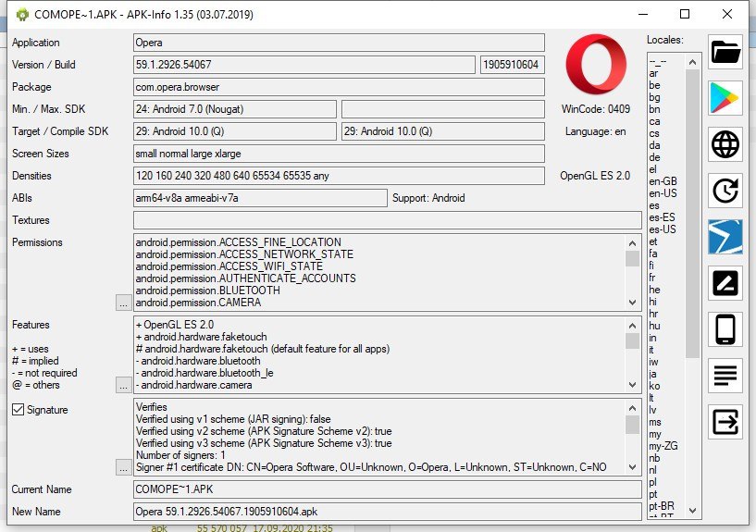The height and width of the screenshot is (532, 756).
Task: Select the android.hardware.bluetooth_le feature line
Action: (204, 373)
